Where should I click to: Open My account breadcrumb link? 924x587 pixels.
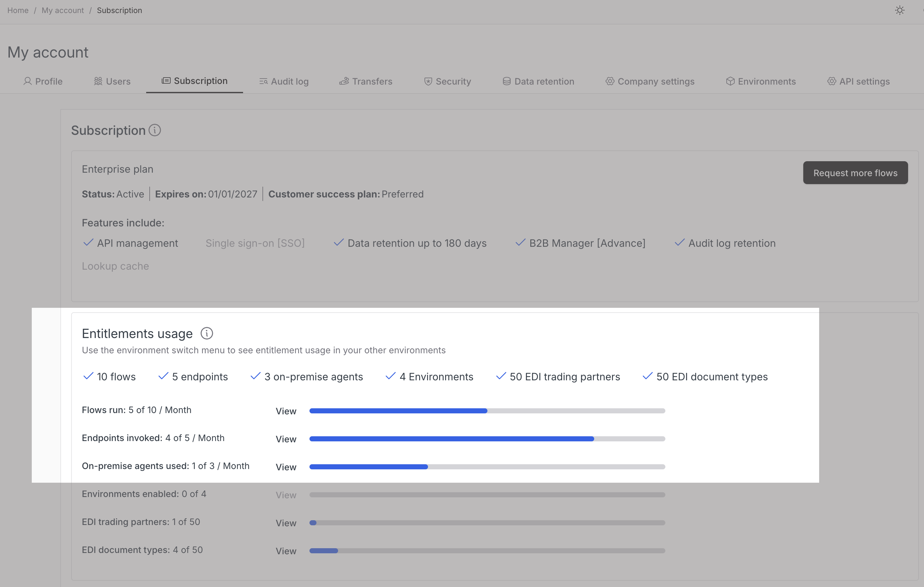point(63,10)
